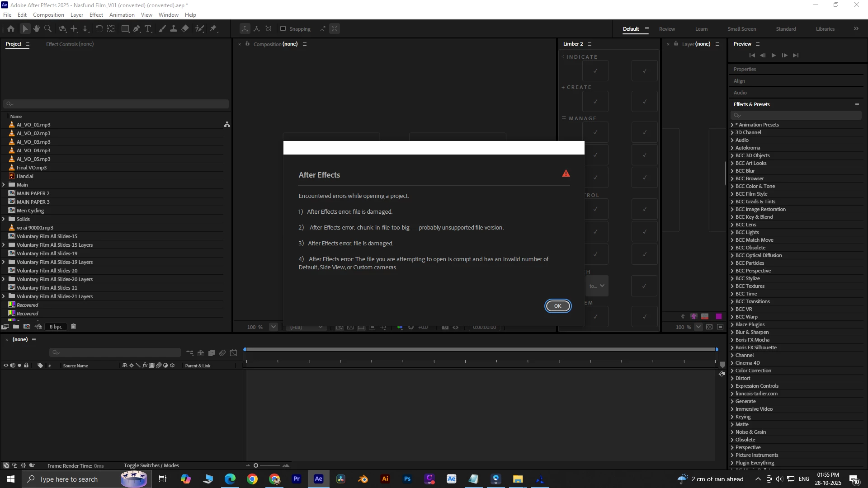Click the 8 bpc color depth button
The height and width of the screenshot is (488, 868).
tap(56, 327)
